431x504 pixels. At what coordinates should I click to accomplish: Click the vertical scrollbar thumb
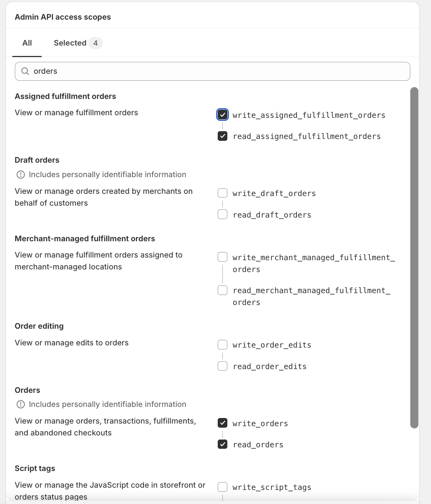click(414, 258)
